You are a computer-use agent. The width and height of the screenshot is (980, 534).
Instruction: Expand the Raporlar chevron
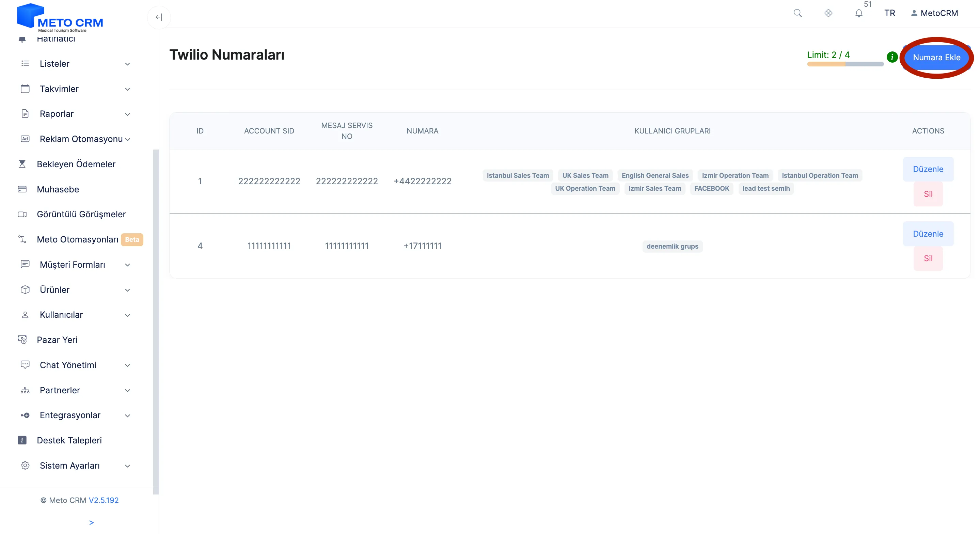[128, 114]
